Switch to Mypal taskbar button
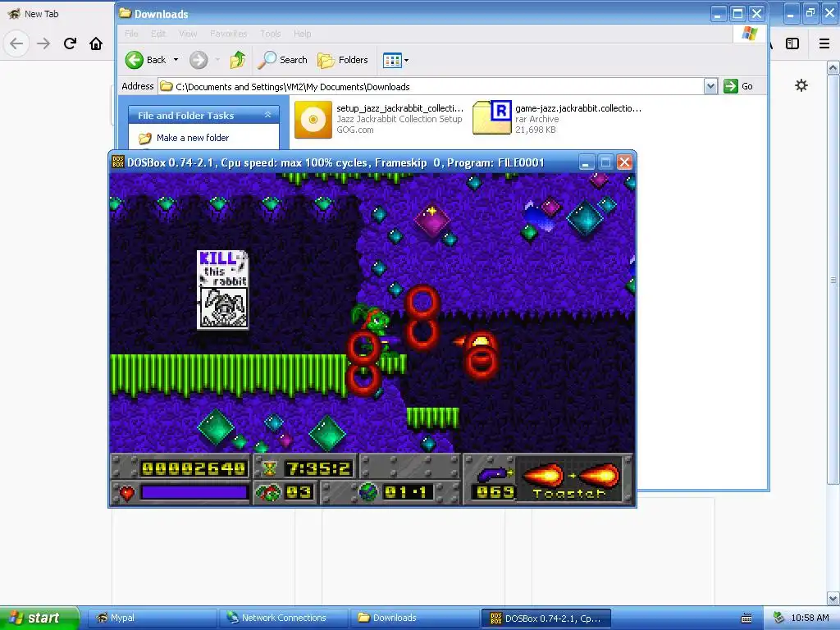 tap(151, 618)
